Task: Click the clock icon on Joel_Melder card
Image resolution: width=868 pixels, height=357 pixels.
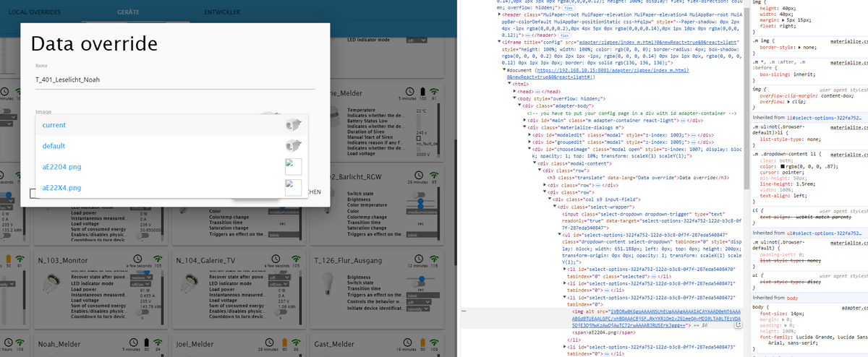Action: pyautogui.click(x=271, y=342)
